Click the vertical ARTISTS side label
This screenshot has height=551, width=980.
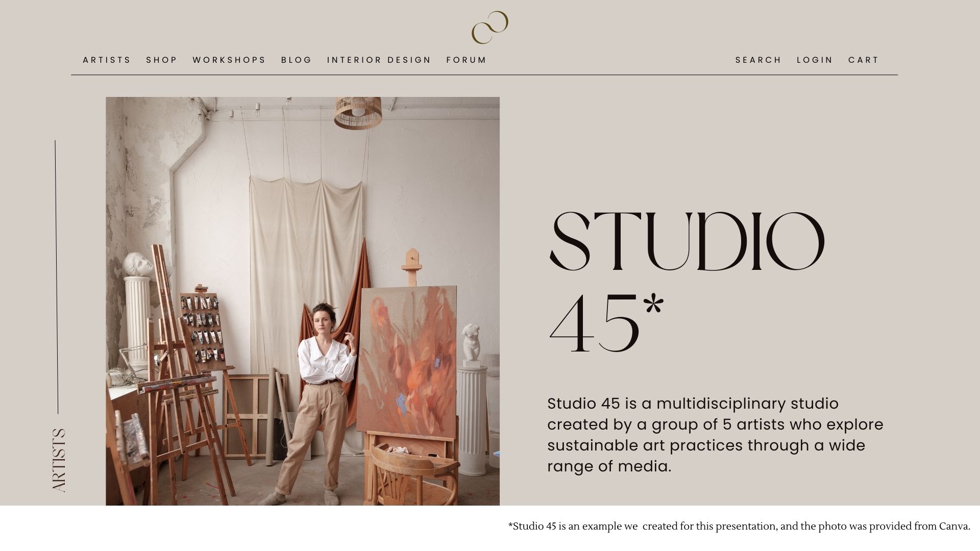point(59,460)
